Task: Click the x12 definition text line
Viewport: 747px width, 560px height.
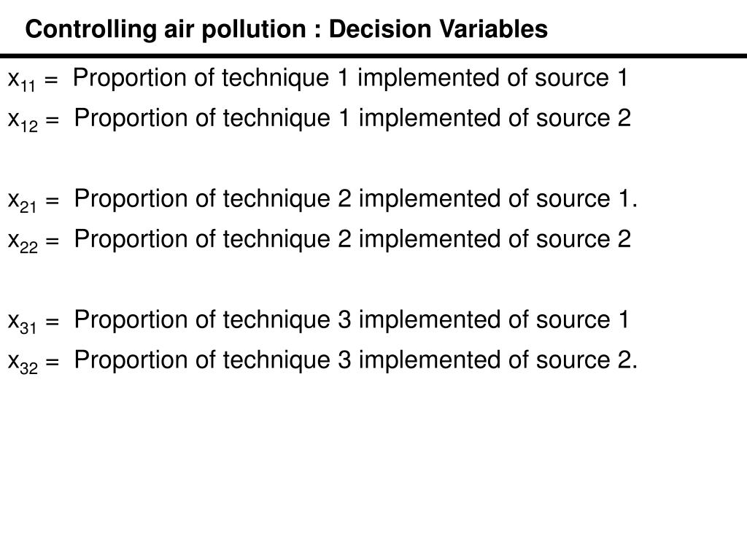Action: [352, 118]
